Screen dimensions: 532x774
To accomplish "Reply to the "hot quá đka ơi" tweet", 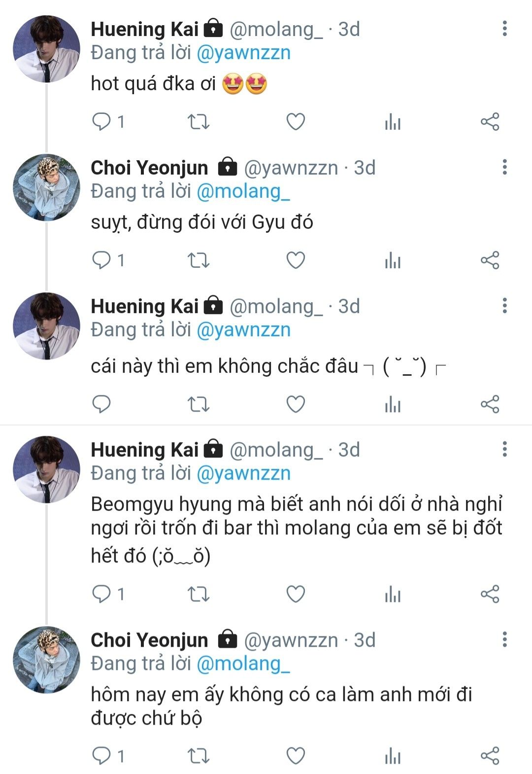I will 102,121.
